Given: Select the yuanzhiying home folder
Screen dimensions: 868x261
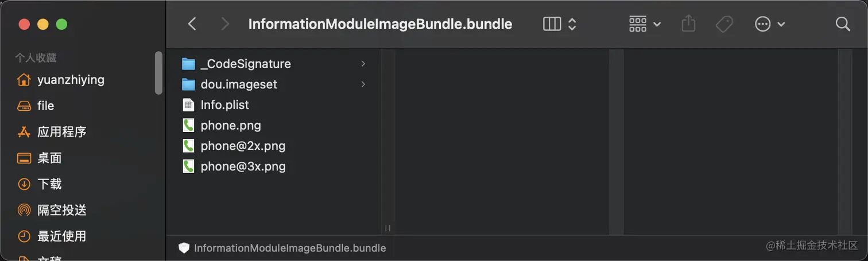Looking at the screenshot, I should (61, 80).
